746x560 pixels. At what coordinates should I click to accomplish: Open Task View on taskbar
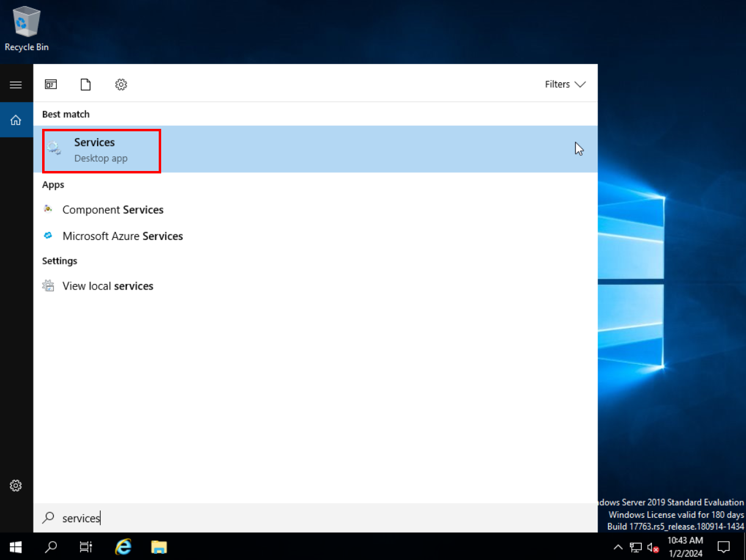(x=86, y=546)
